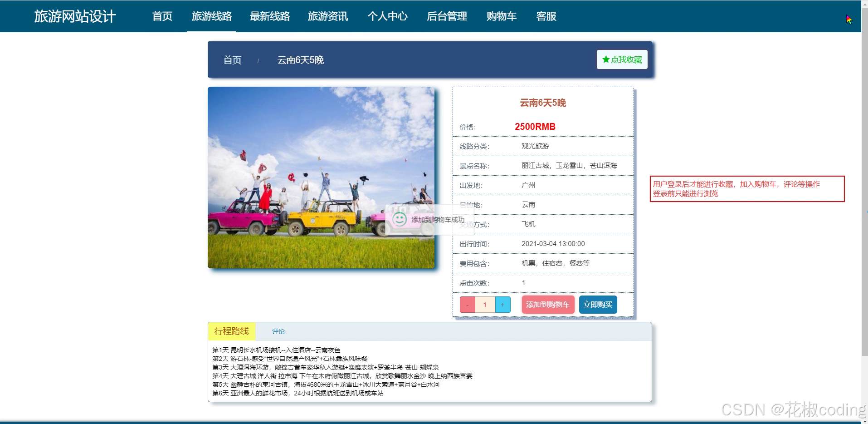Open the 最新线路 navigation menu

(x=270, y=16)
